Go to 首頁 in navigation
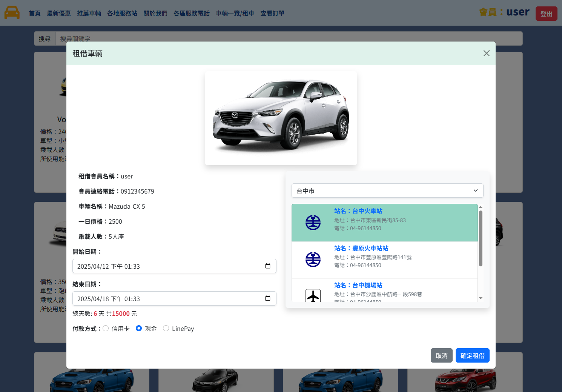The image size is (562, 392). pos(35,13)
